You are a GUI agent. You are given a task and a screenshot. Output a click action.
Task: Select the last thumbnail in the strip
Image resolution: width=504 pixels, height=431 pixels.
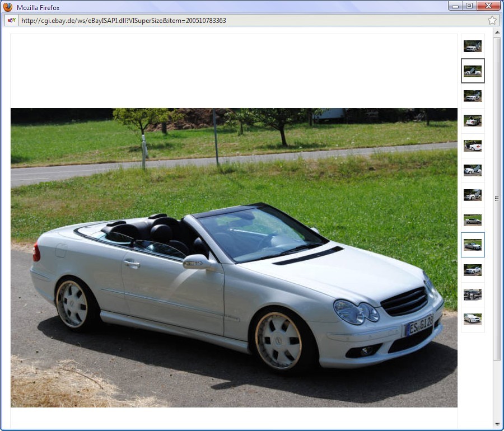[x=473, y=318]
